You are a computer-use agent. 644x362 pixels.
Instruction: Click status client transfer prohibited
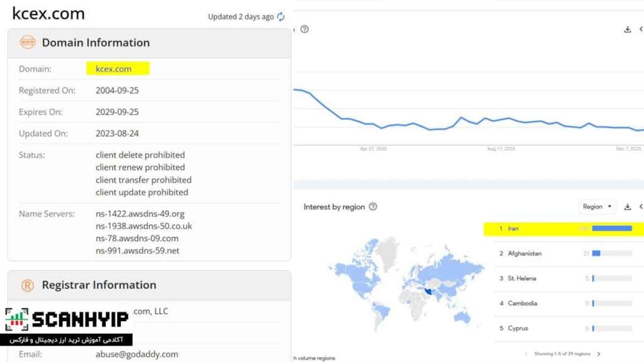[143, 180]
